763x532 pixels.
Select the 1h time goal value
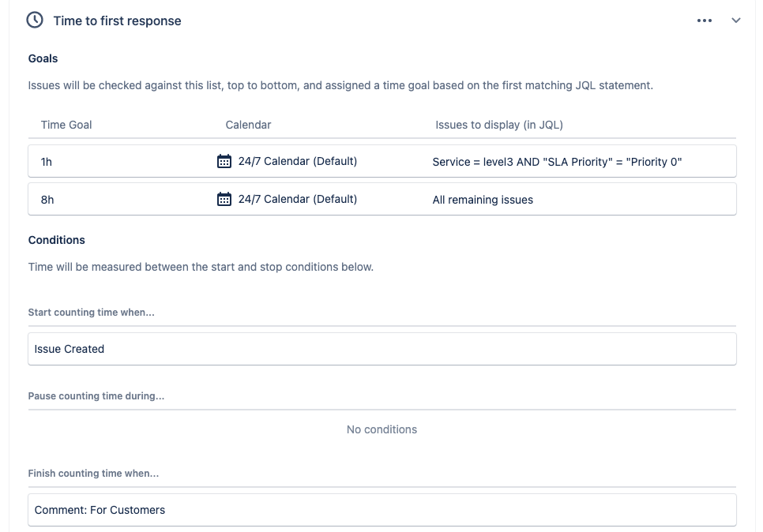click(47, 162)
